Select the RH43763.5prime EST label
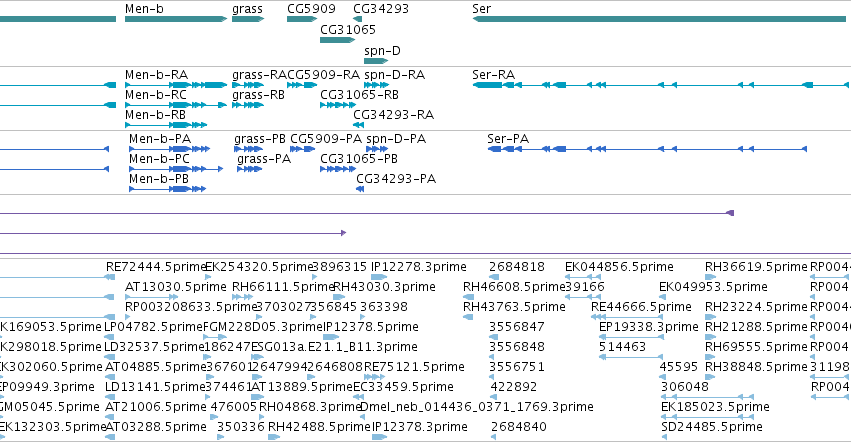851x442 pixels. tap(515, 307)
